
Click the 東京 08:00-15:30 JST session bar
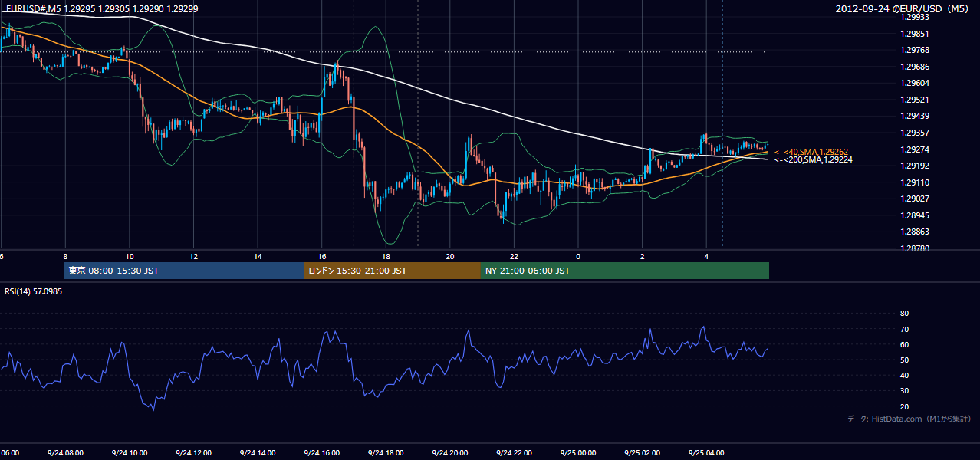tap(185, 271)
